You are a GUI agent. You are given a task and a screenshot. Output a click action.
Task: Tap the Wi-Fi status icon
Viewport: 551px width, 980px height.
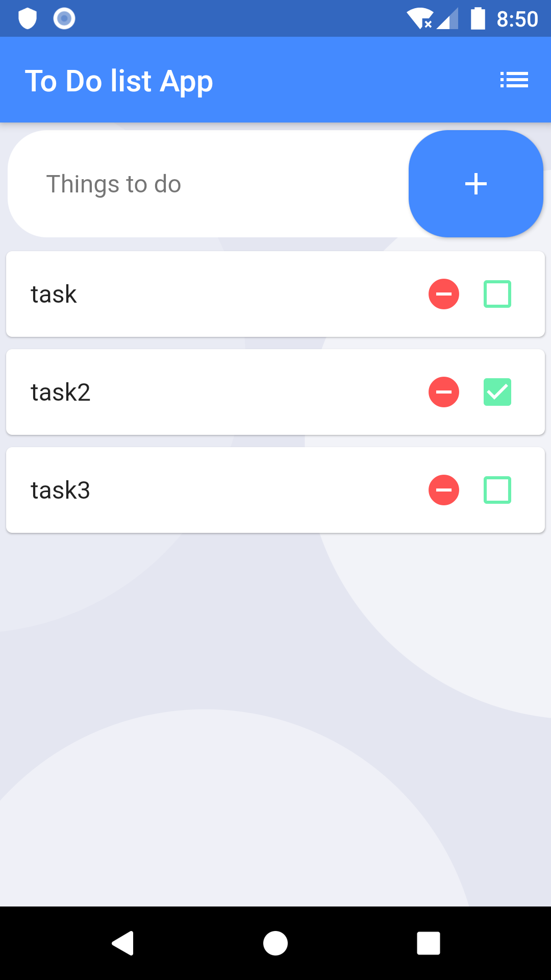click(x=419, y=19)
